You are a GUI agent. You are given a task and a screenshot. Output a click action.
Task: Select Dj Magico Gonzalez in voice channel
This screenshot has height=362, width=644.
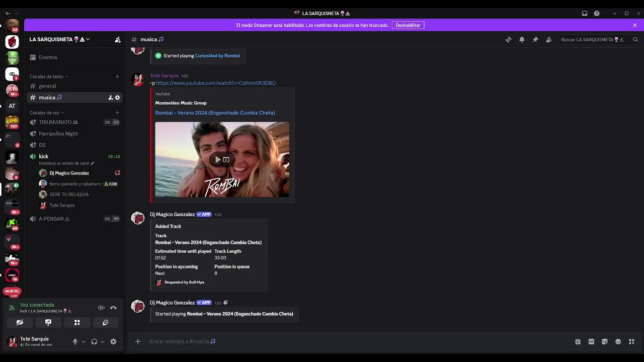79,173
